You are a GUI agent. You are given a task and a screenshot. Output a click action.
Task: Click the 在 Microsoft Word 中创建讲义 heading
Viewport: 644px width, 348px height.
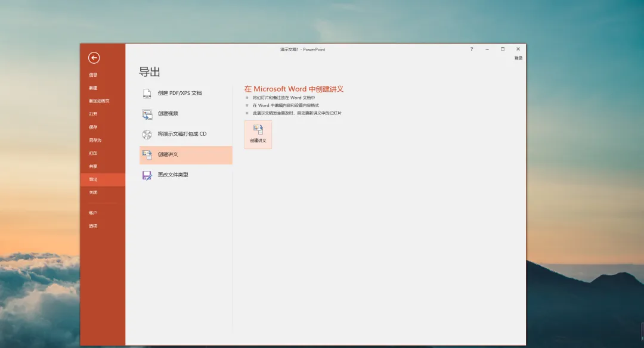[x=293, y=89]
